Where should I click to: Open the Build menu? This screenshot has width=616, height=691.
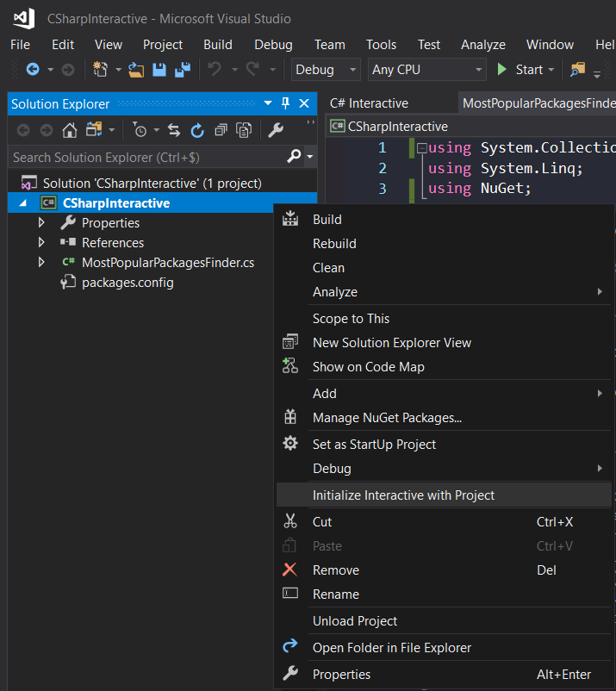218,45
